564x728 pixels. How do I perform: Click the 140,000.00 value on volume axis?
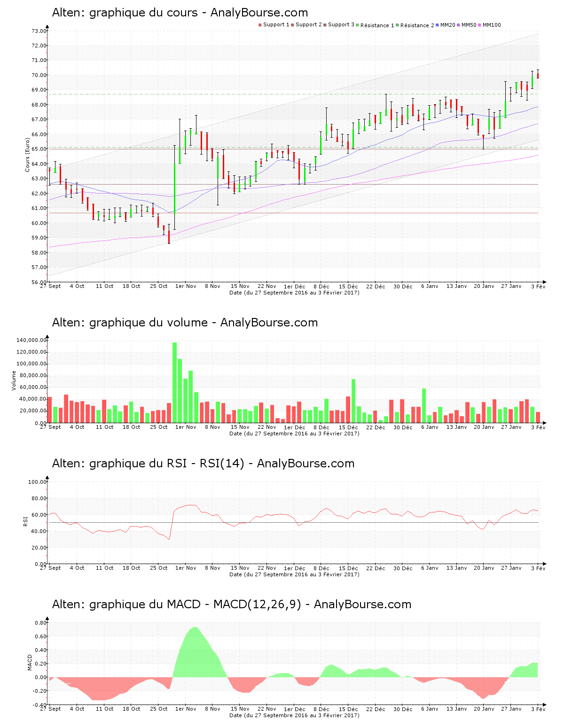(31, 340)
